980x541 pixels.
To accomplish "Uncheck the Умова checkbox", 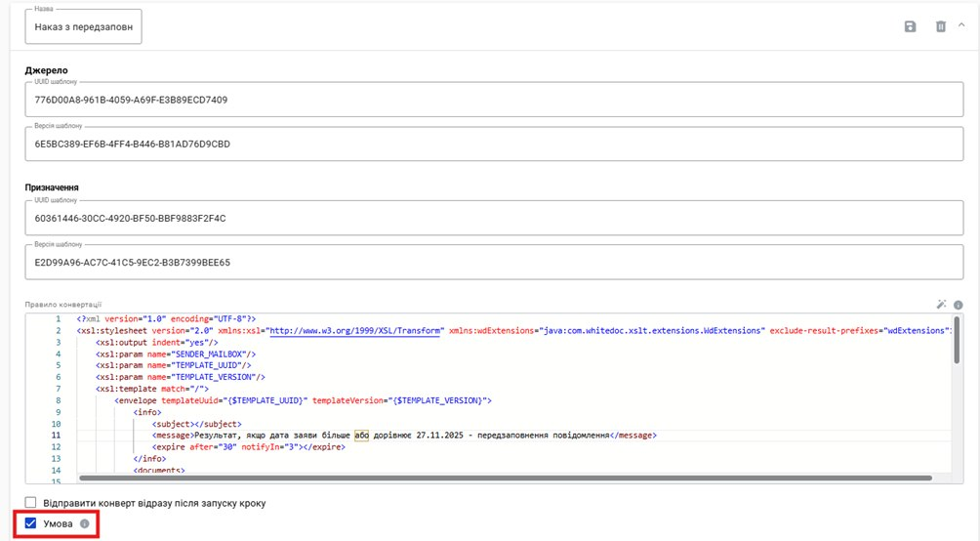I will pyautogui.click(x=30, y=523).
